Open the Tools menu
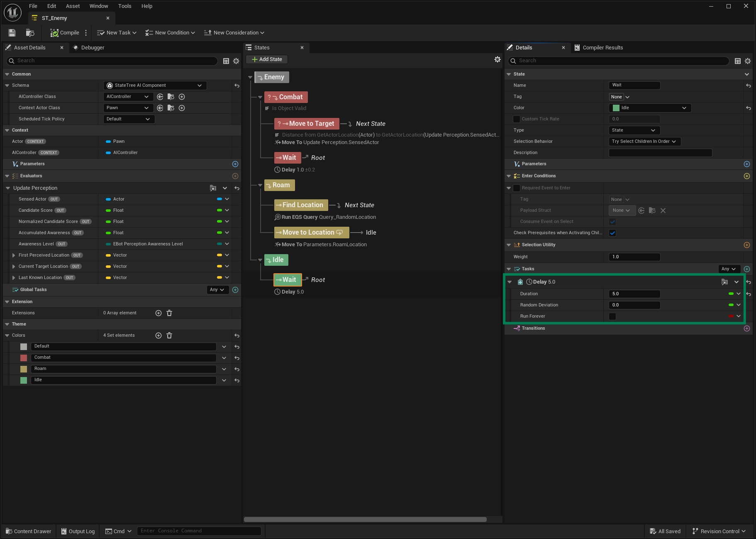This screenshot has height=539, width=756. (x=124, y=6)
